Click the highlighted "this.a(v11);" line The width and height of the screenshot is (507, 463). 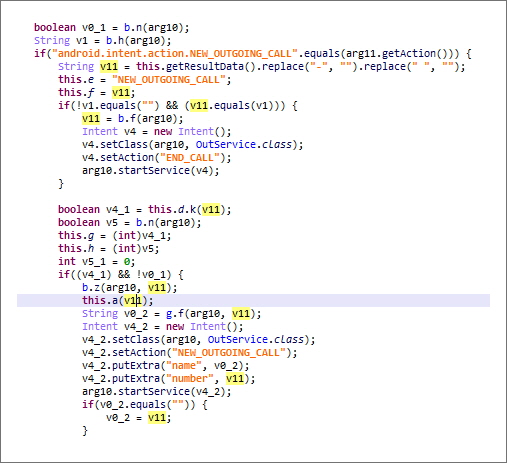pos(253,300)
